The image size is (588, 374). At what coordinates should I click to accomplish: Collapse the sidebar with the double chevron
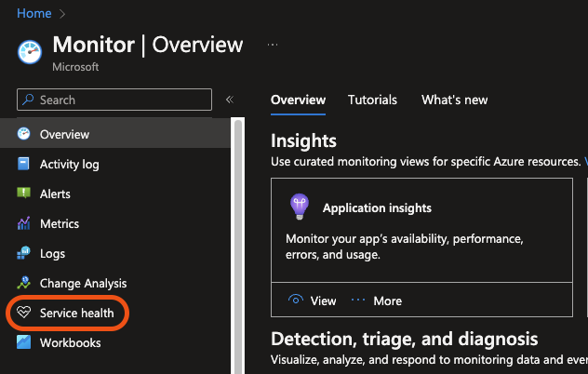coord(230,100)
